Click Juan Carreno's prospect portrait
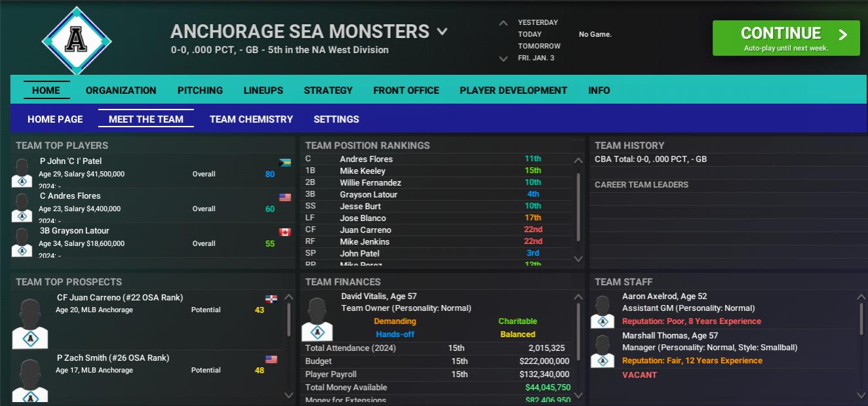Image resolution: width=868 pixels, height=406 pixels. [x=30, y=323]
